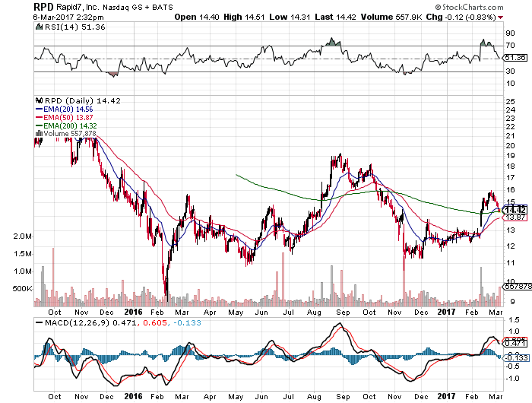Image resolution: width=532 pixels, height=403 pixels.
Task: Click the MACD(12,26,9) 0.471 legend text
Action: pyautogui.click(x=91, y=323)
